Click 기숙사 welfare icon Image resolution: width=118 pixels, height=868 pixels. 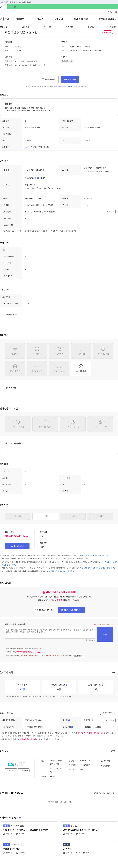click(x=37, y=351)
